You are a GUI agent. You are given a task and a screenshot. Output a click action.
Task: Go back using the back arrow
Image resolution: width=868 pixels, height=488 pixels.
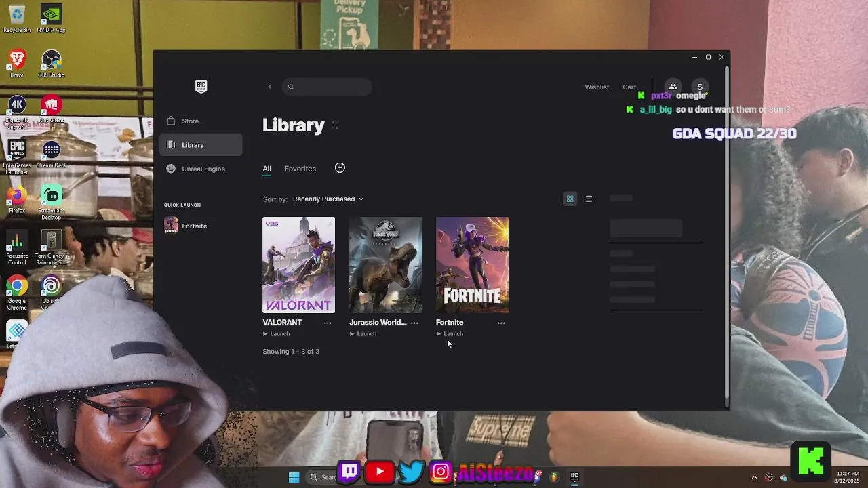270,87
